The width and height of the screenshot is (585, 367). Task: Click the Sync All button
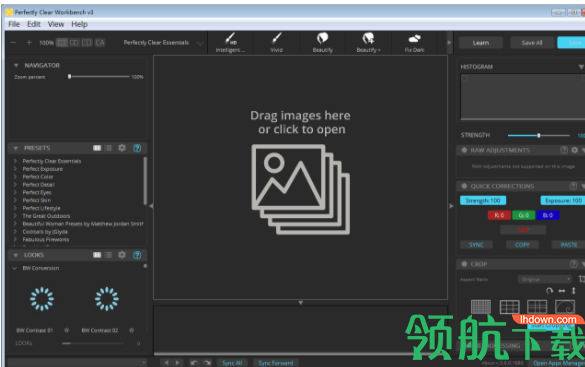tap(232, 363)
